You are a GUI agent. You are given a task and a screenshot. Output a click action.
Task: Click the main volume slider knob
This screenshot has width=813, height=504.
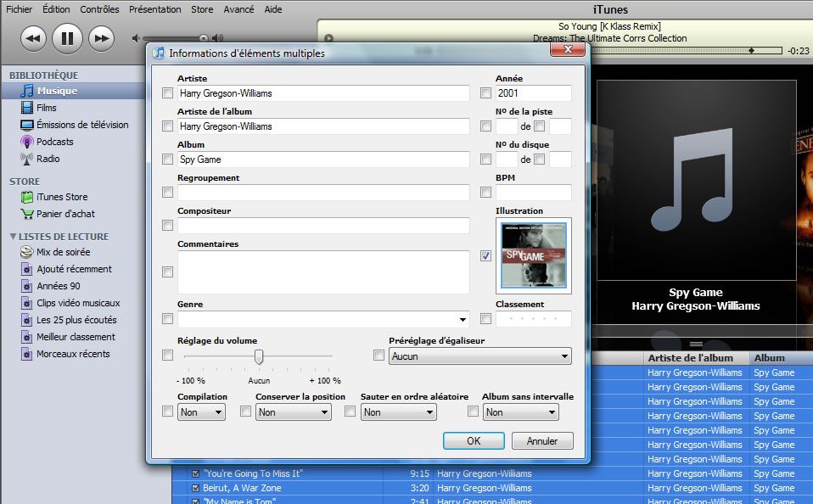[204, 38]
